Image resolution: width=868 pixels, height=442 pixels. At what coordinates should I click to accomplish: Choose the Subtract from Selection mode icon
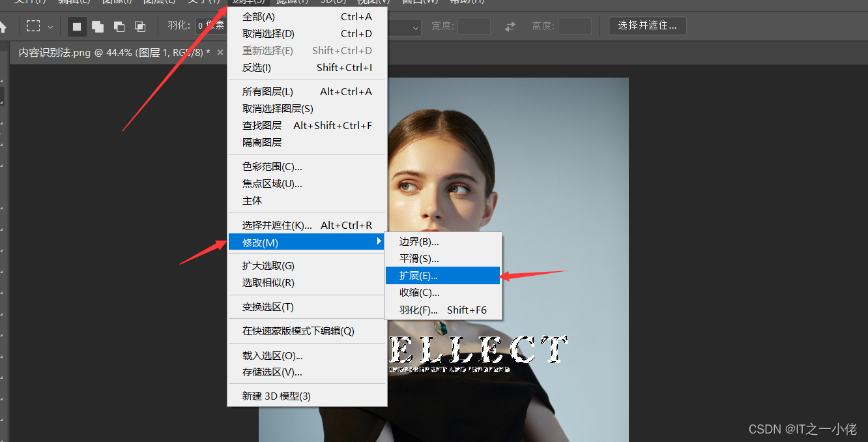point(119,27)
